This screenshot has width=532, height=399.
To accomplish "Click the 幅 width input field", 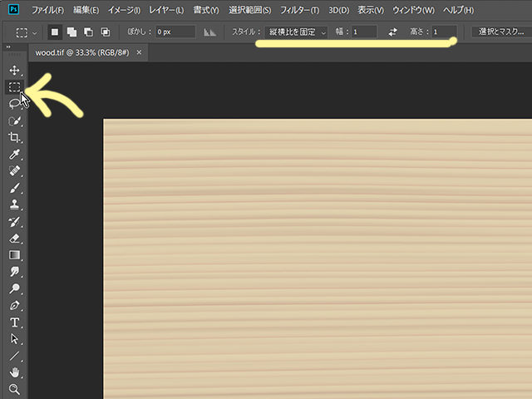I will coord(364,32).
